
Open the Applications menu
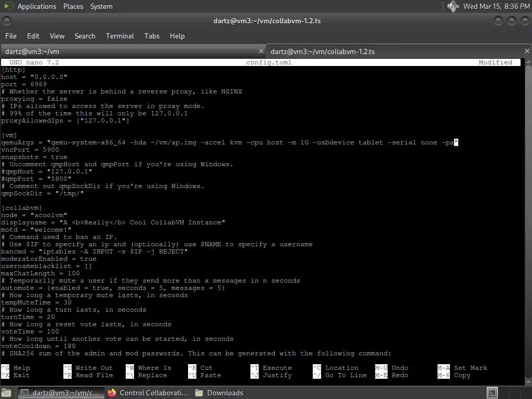(37, 6)
